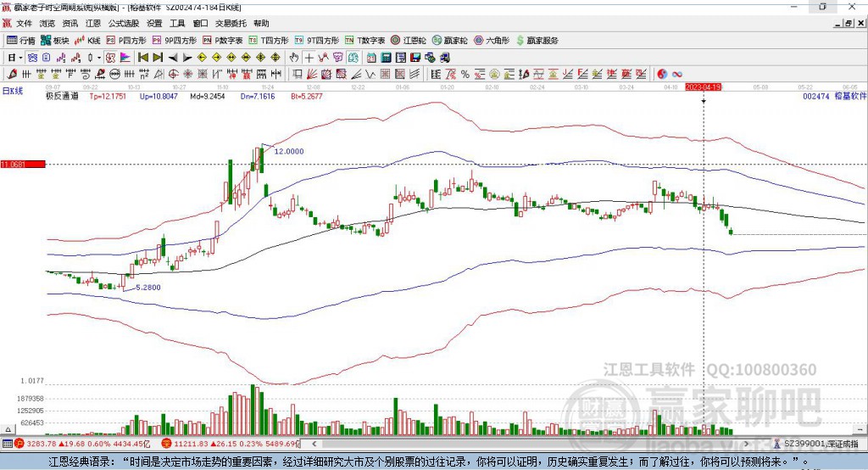Toggle the 极反通道 indicator icon in toolbar

pos(110,58)
